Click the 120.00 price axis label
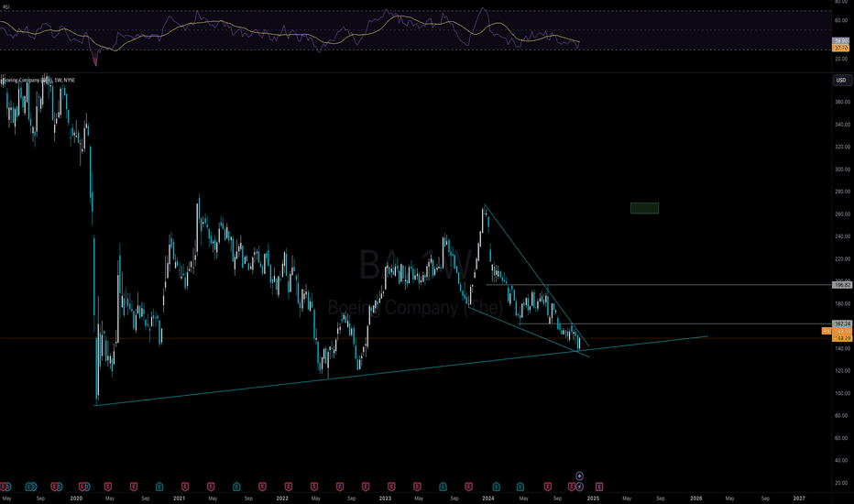This screenshot has width=854, height=504. click(x=842, y=371)
